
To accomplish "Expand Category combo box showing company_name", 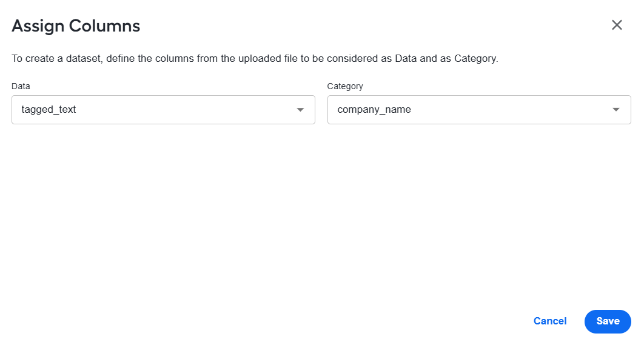I will coord(479,110).
